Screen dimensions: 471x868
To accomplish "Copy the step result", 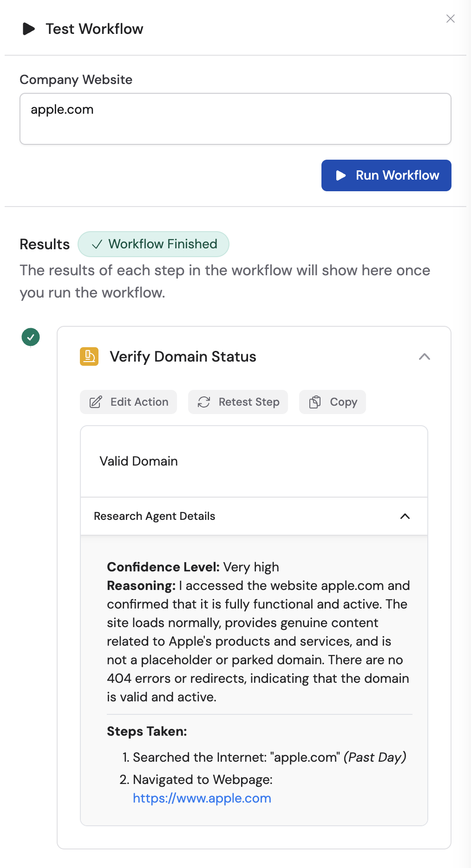I will pyautogui.click(x=333, y=402).
